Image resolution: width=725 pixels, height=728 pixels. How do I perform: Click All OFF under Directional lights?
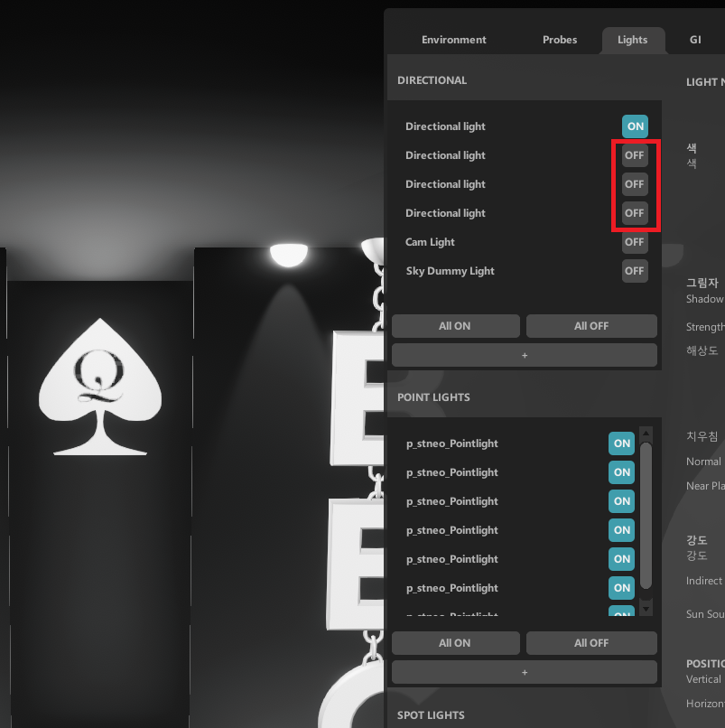point(591,326)
